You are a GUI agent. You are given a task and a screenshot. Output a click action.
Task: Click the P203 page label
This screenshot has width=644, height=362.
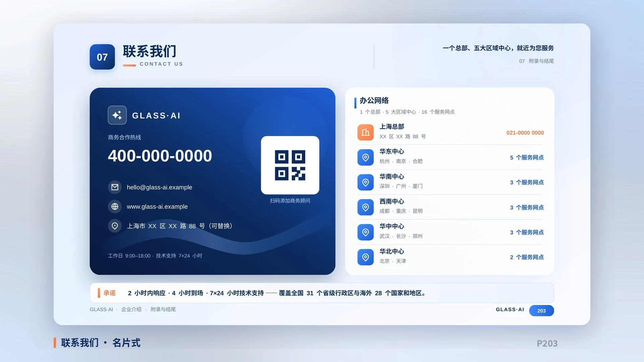pyautogui.click(x=547, y=344)
